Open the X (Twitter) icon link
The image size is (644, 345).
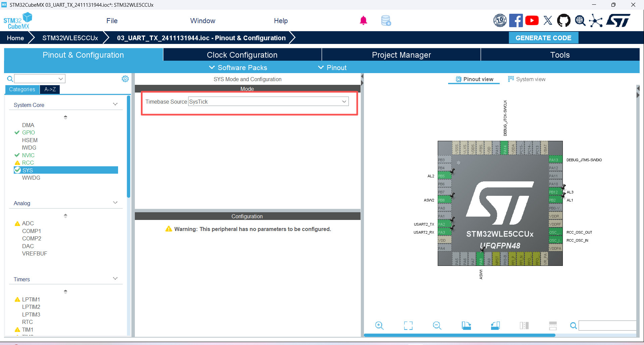[x=548, y=20]
